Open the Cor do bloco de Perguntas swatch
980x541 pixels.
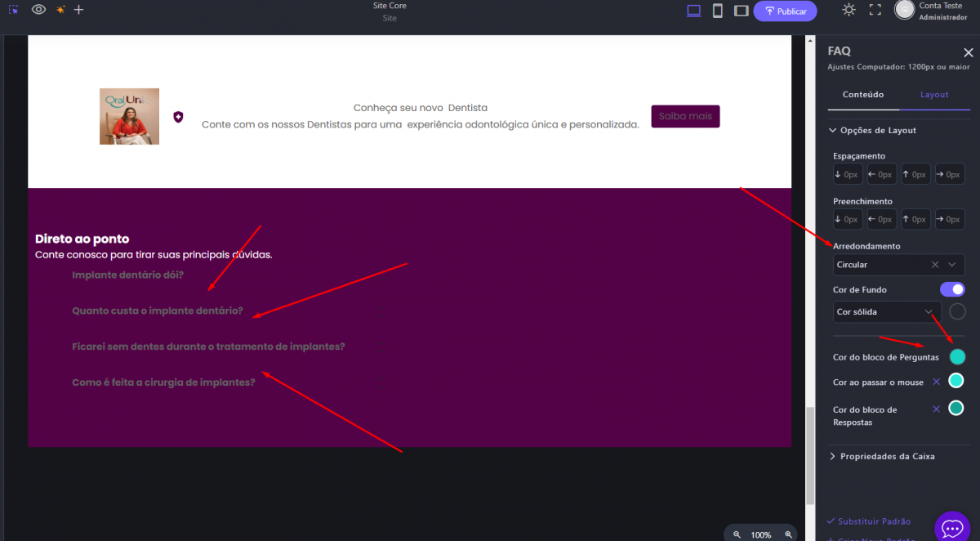point(957,357)
